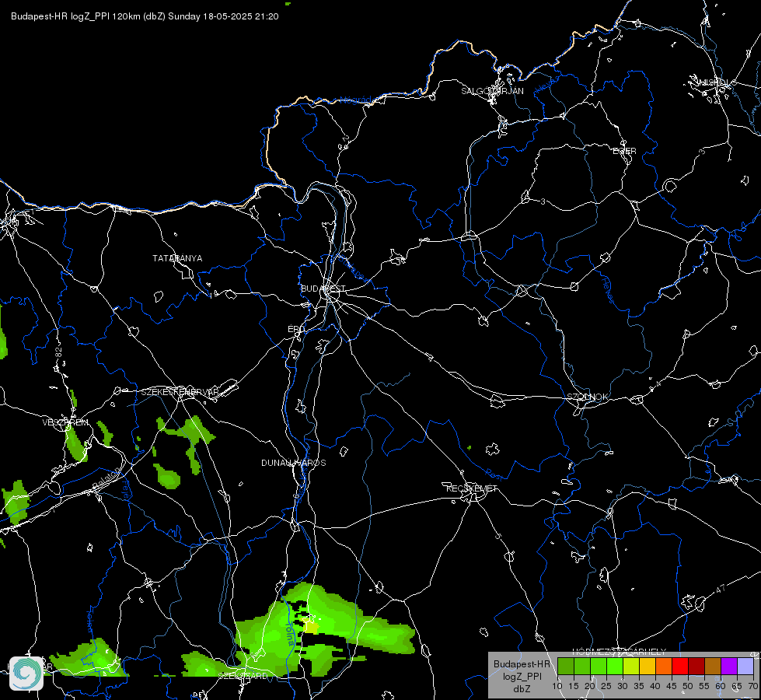Click the DUNAUJVAROS city label
The height and width of the screenshot is (700, 761).
tap(294, 463)
